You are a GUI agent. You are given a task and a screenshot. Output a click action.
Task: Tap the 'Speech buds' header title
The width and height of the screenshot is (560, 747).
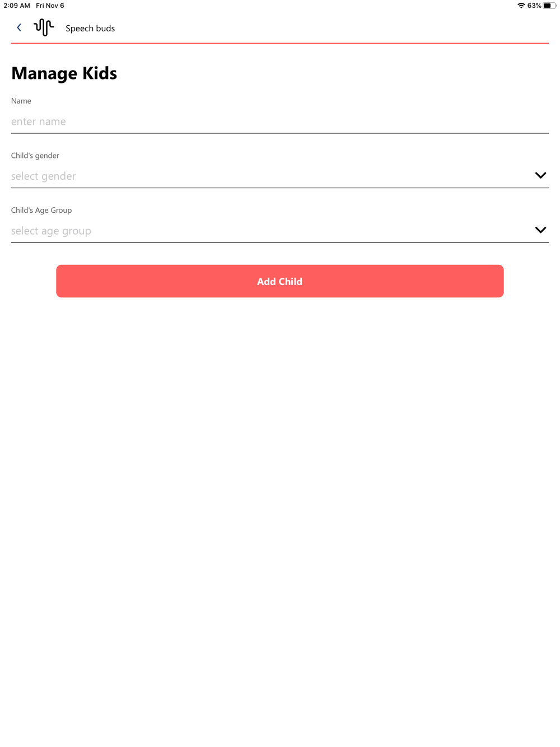[x=90, y=29]
